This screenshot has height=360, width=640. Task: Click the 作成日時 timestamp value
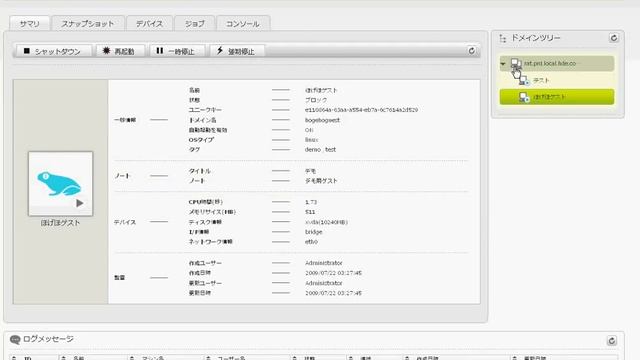click(x=333, y=273)
